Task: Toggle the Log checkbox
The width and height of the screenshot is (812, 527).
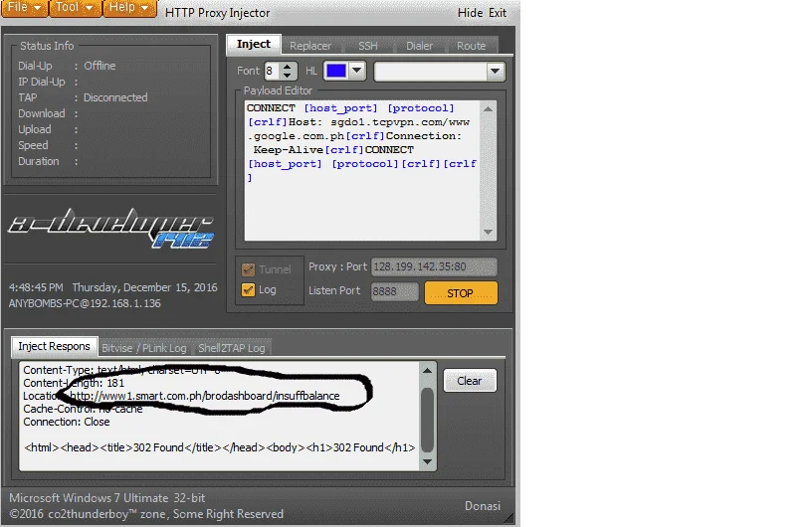Action: point(248,290)
